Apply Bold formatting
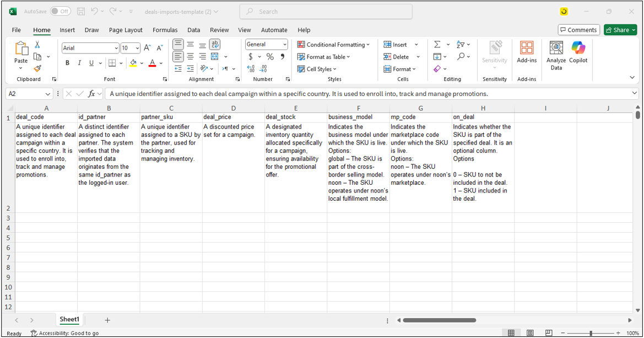The width and height of the screenshot is (644, 338). [68, 63]
